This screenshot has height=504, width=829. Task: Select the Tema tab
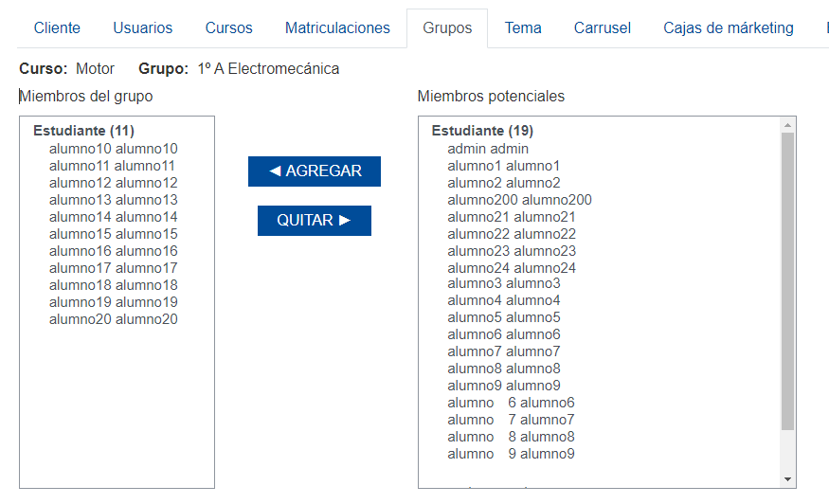click(523, 28)
